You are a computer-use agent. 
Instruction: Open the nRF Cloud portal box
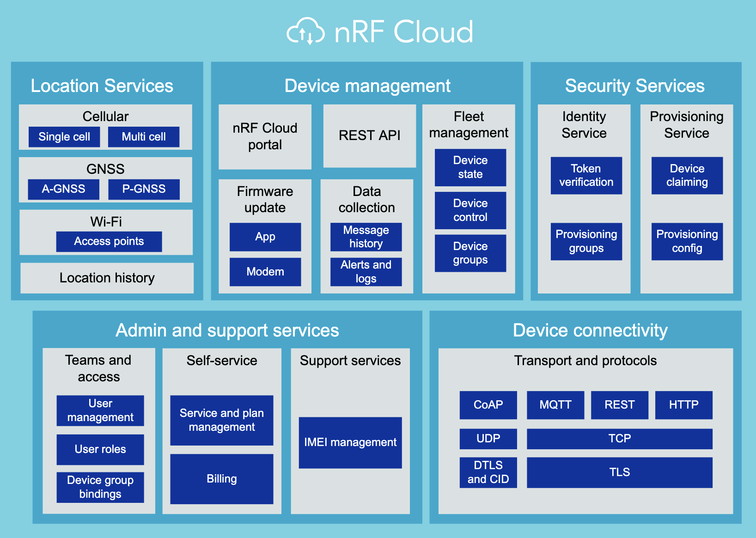pyautogui.click(x=265, y=136)
